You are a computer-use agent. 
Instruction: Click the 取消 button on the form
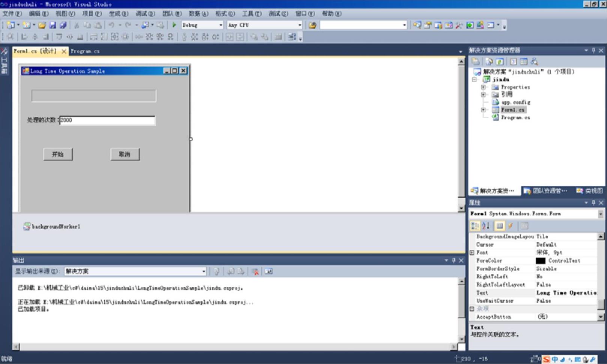[125, 154]
